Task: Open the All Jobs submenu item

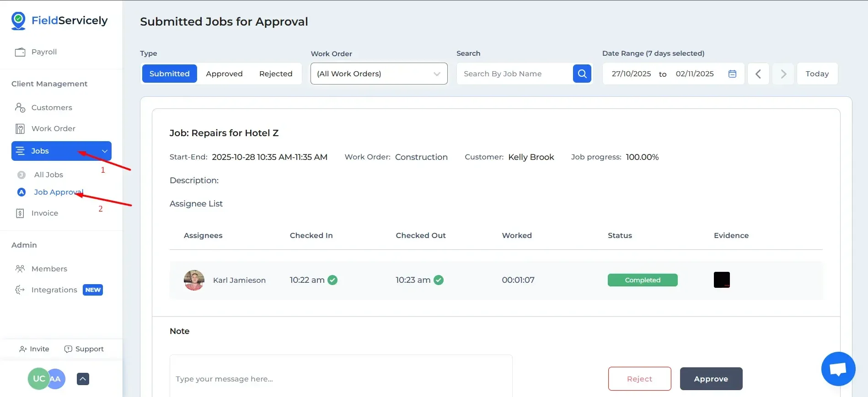Action: click(x=48, y=175)
